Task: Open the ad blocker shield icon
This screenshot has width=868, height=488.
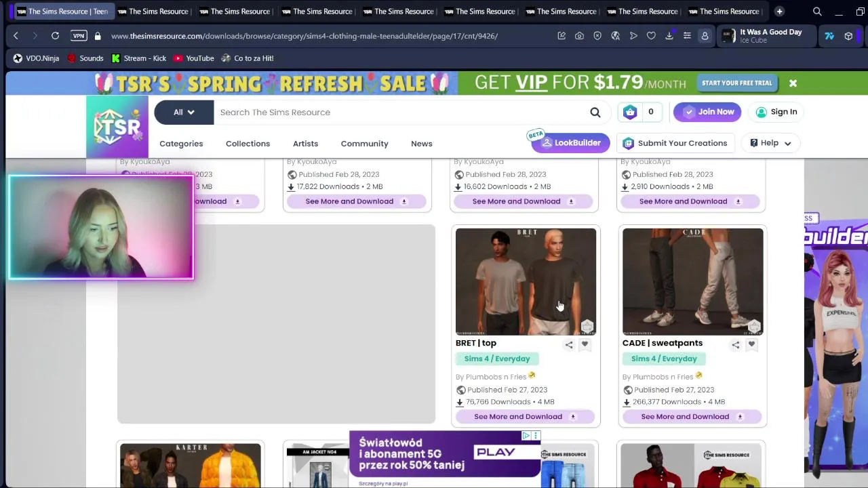Action: [x=597, y=36]
